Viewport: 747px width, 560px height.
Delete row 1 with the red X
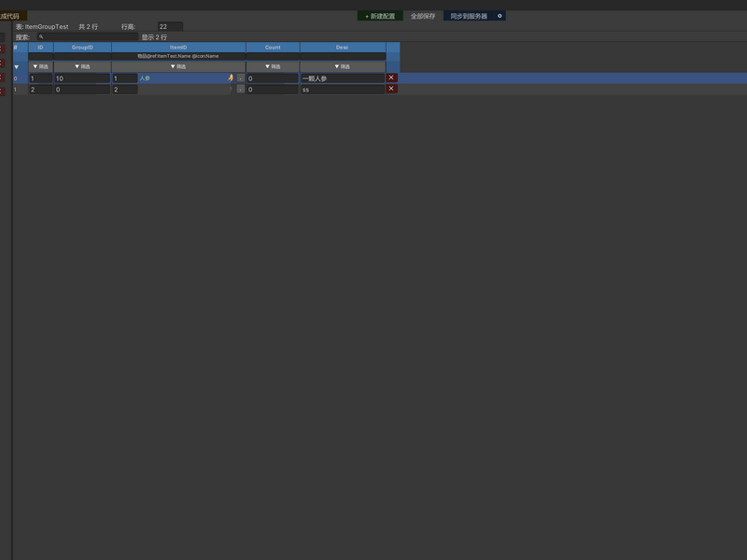click(x=391, y=89)
